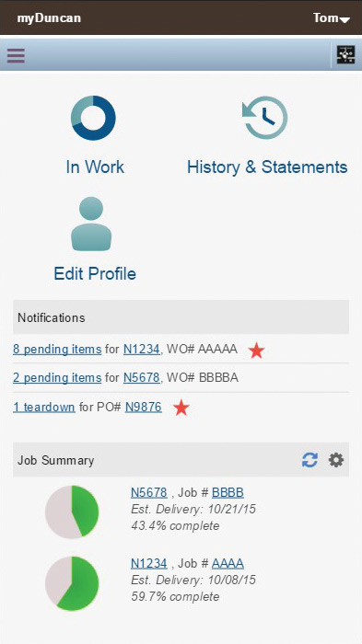Expand the Tom user dropdown
Viewport: 362px width, 644px height.
click(x=332, y=18)
